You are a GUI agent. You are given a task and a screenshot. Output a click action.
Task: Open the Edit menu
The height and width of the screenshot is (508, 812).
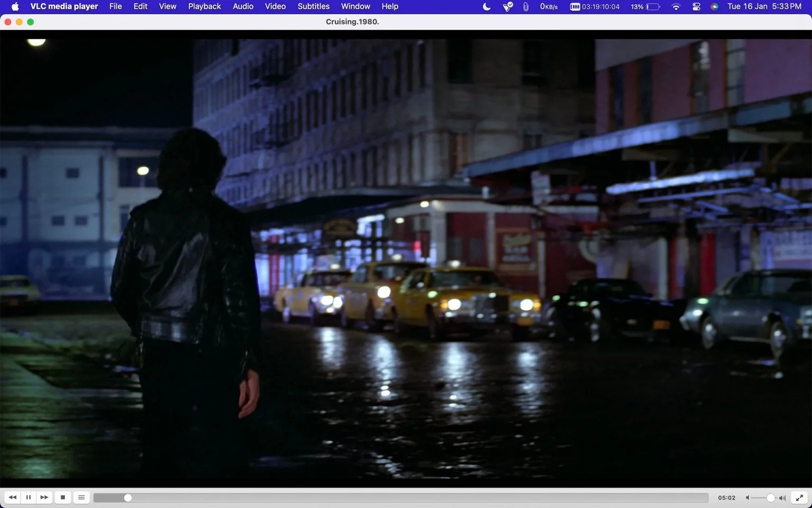pos(140,6)
